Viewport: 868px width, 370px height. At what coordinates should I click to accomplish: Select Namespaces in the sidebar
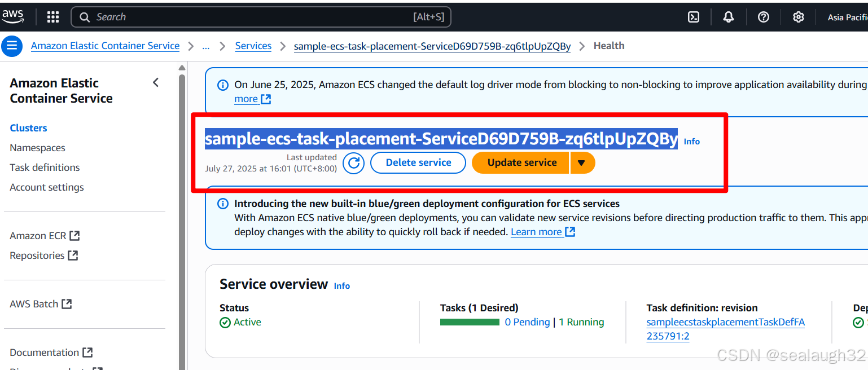[37, 148]
